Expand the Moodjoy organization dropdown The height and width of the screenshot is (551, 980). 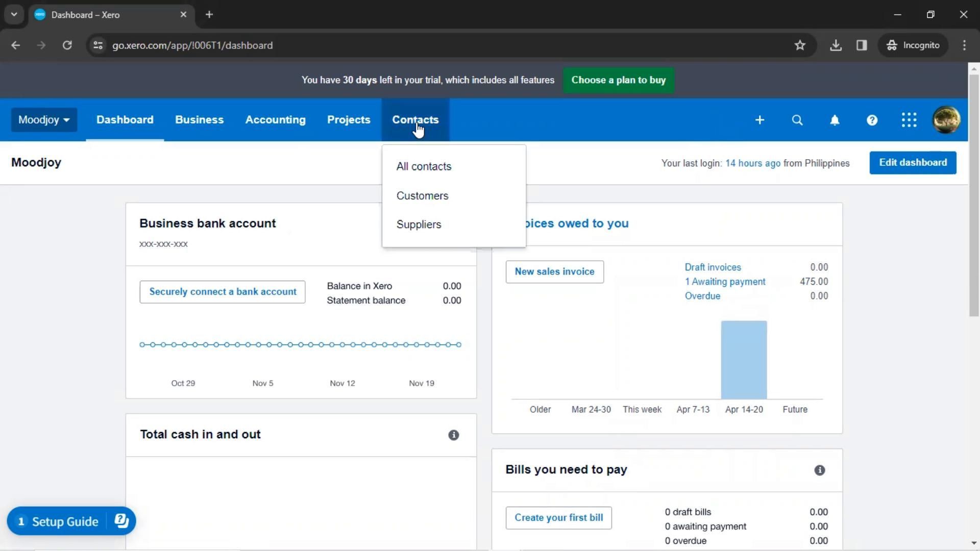click(x=44, y=120)
